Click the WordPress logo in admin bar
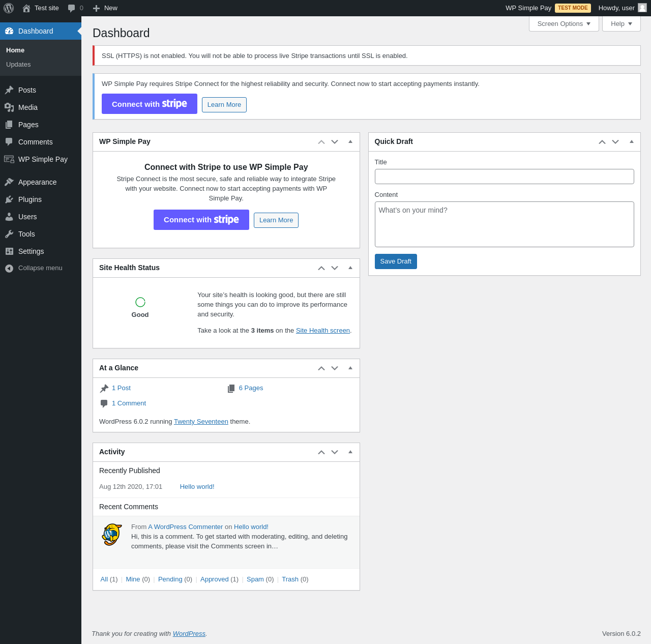The height and width of the screenshot is (644, 651). click(x=9, y=8)
